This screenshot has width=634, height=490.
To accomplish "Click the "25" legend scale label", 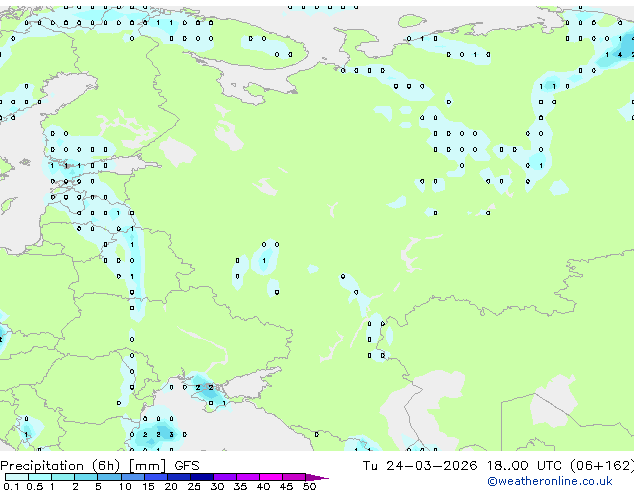I will (x=194, y=486).
